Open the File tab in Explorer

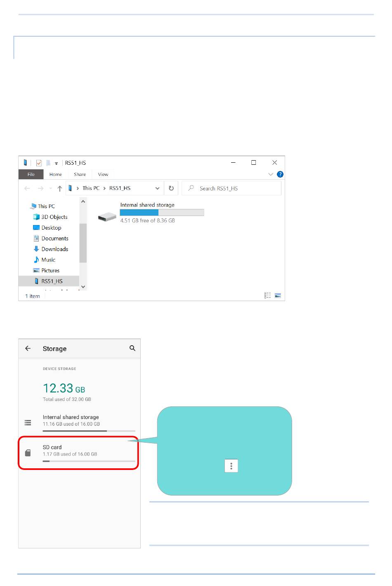click(31, 174)
